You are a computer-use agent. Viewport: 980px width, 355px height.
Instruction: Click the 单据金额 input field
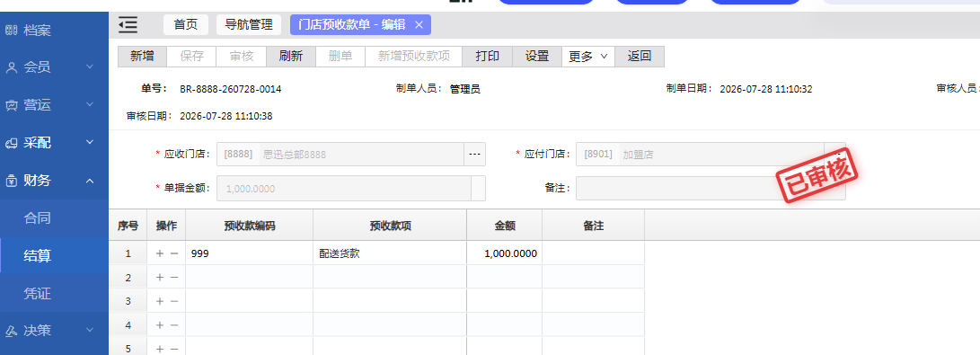point(344,189)
